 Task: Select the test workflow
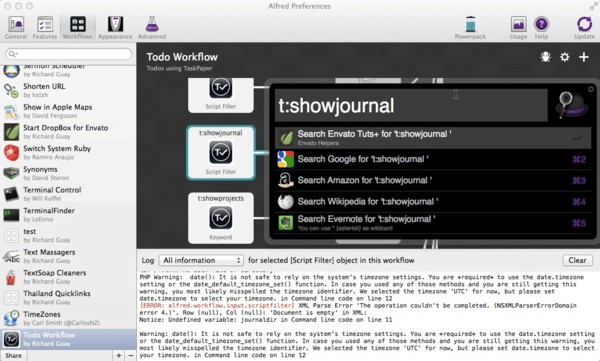click(x=68, y=235)
